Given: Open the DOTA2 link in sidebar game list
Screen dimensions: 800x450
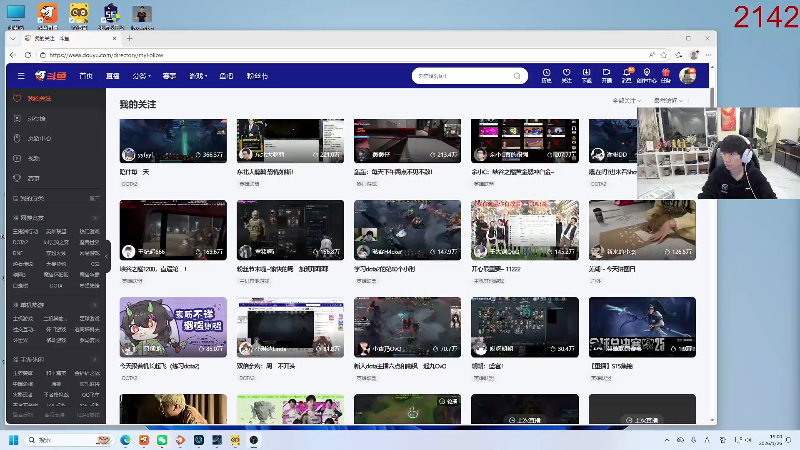Looking at the screenshot, I should [20, 242].
